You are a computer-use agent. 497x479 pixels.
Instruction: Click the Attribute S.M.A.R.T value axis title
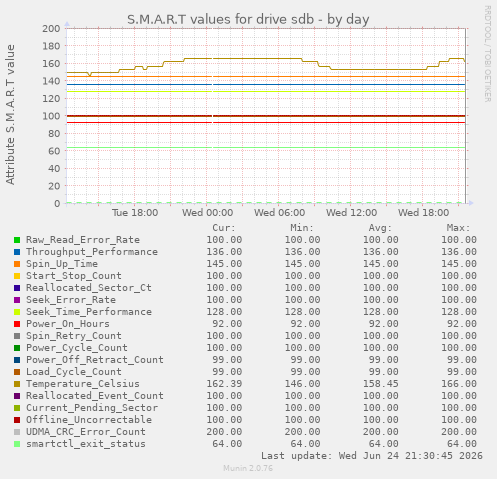tap(10, 115)
